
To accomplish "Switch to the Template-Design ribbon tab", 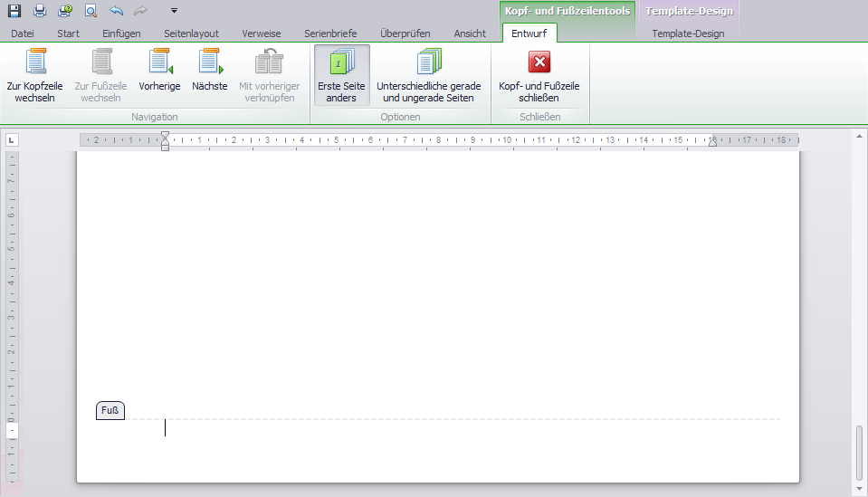I will (688, 33).
